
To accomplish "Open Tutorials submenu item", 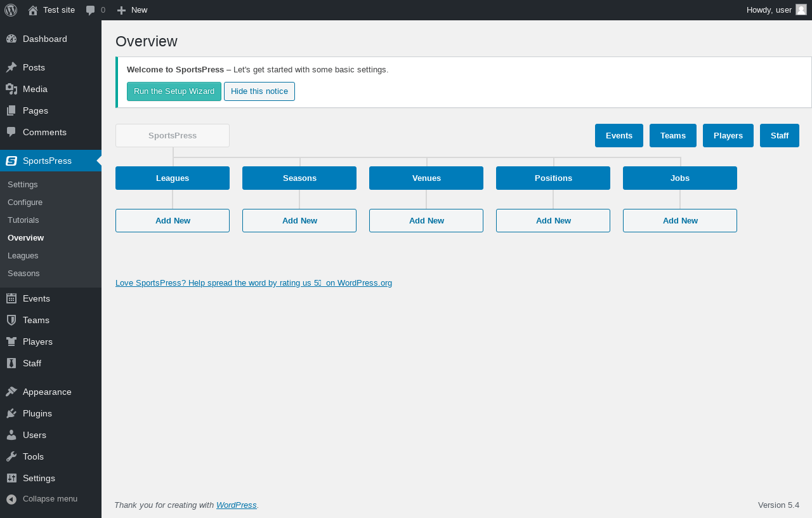I will [51, 220].
